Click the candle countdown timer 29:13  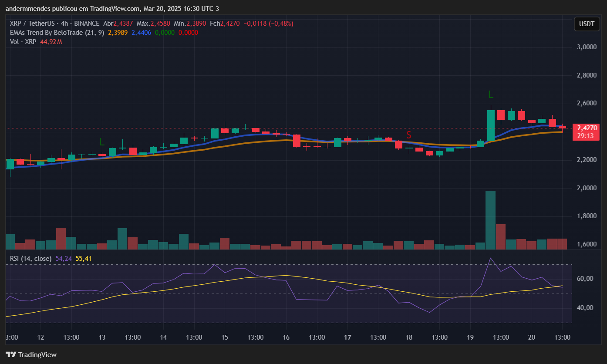pos(587,136)
